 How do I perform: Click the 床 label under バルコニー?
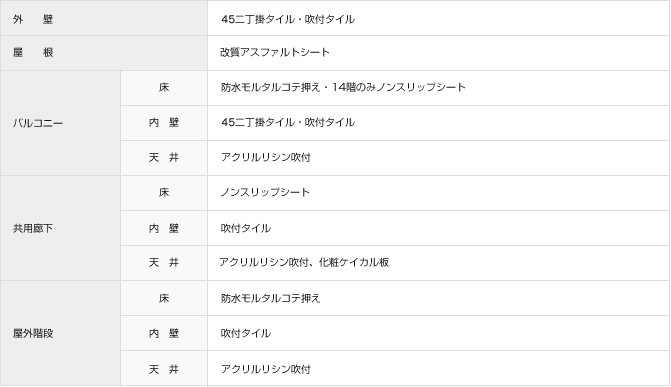(164, 88)
